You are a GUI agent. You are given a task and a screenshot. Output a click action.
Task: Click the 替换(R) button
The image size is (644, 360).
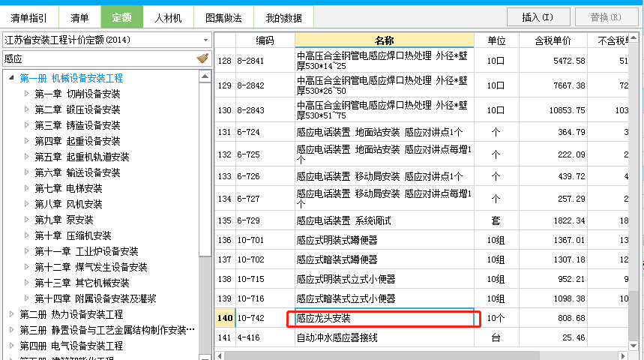point(606,17)
